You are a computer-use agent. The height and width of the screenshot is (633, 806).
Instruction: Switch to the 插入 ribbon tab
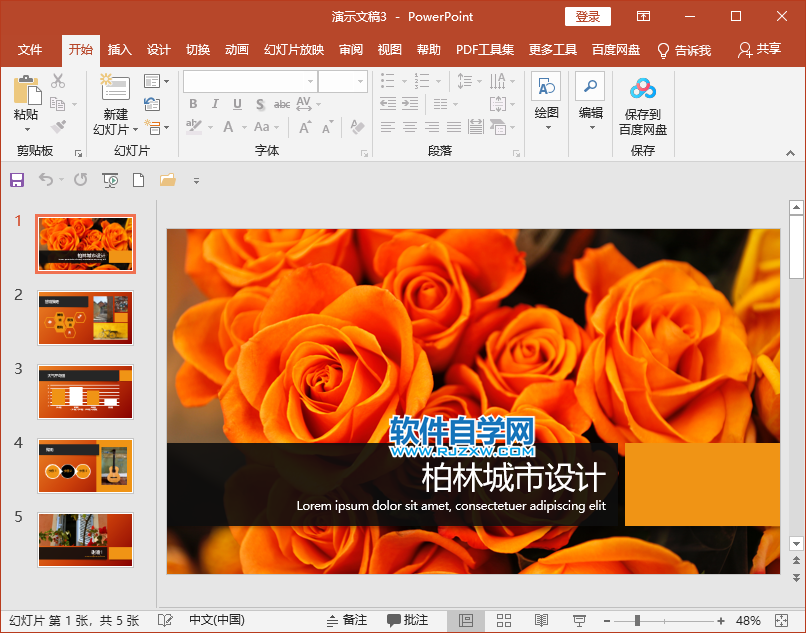(x=119, y=48)
